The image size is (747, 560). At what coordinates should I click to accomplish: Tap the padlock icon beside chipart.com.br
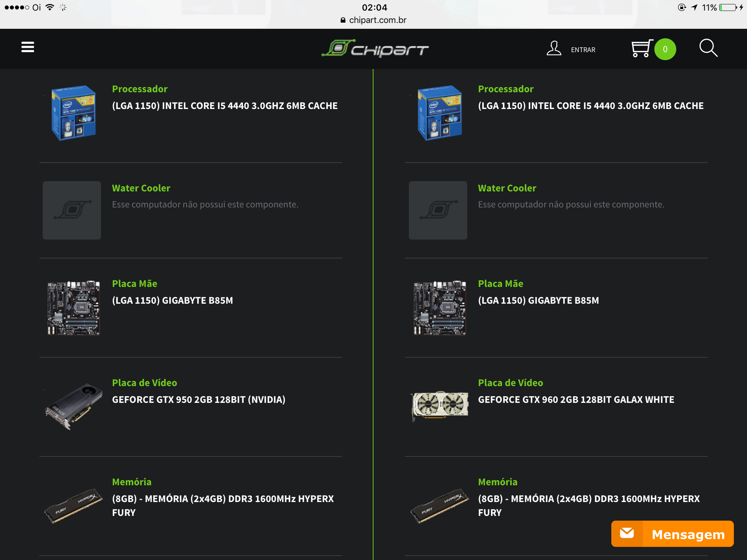click(343, 20)
